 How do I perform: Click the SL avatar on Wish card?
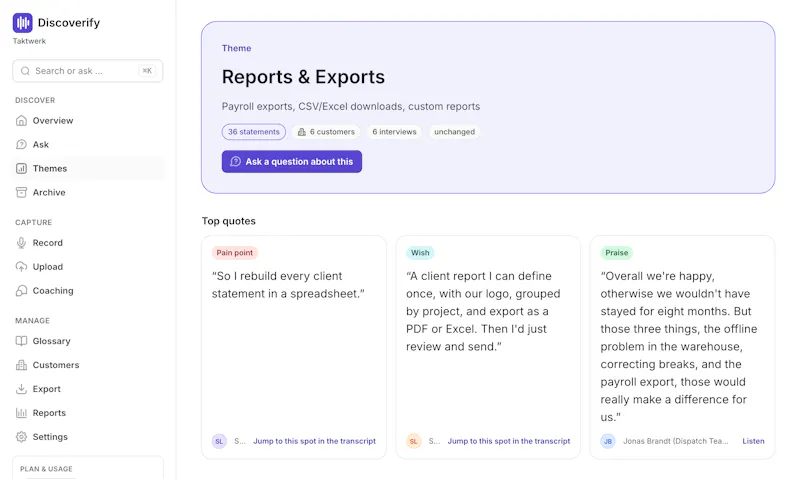pos(414,441)
